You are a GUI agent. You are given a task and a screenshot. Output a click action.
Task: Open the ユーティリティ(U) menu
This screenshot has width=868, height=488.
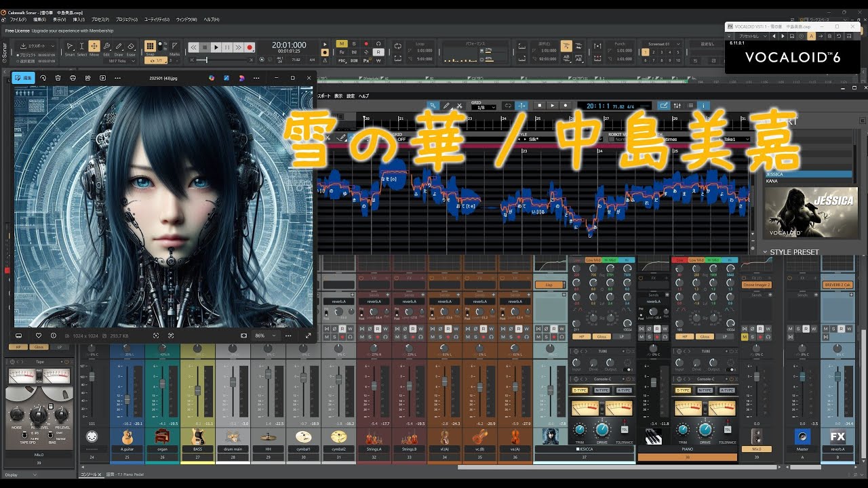(x=157, y=20)
